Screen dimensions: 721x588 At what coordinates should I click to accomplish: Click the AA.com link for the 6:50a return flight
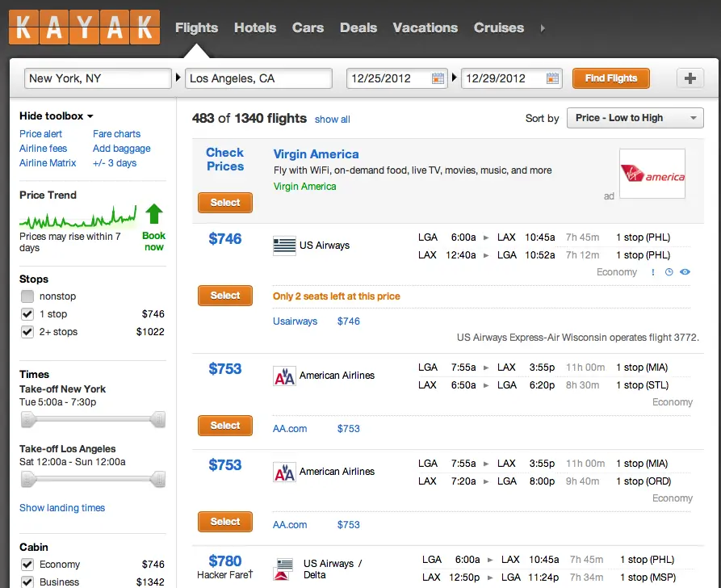tap(290, 429)
